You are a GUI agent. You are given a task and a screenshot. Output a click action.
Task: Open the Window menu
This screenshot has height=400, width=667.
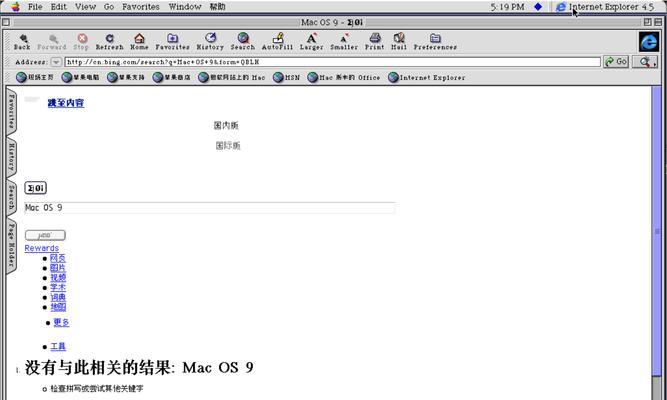(185, 7)
